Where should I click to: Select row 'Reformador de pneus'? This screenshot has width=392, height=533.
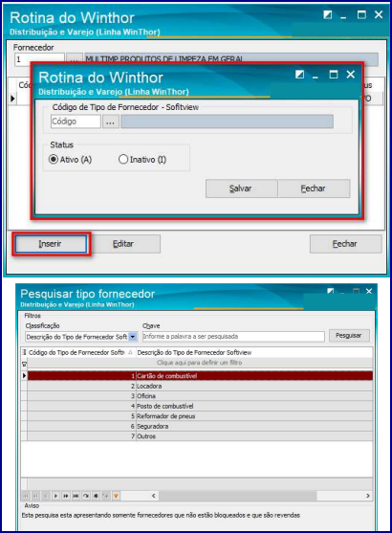(200, 416)
